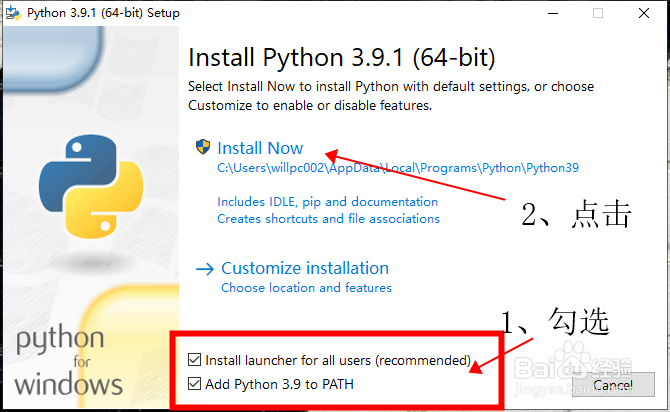
Task: Click 'Includes IDLE, pip and documentation' text
Action: (x=327, y=202)
